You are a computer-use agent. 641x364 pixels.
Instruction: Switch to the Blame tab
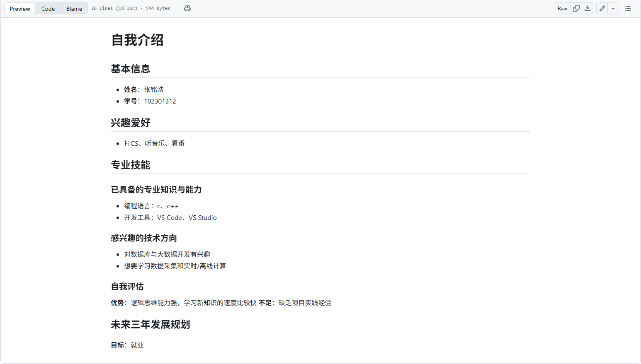coord(74,9)
